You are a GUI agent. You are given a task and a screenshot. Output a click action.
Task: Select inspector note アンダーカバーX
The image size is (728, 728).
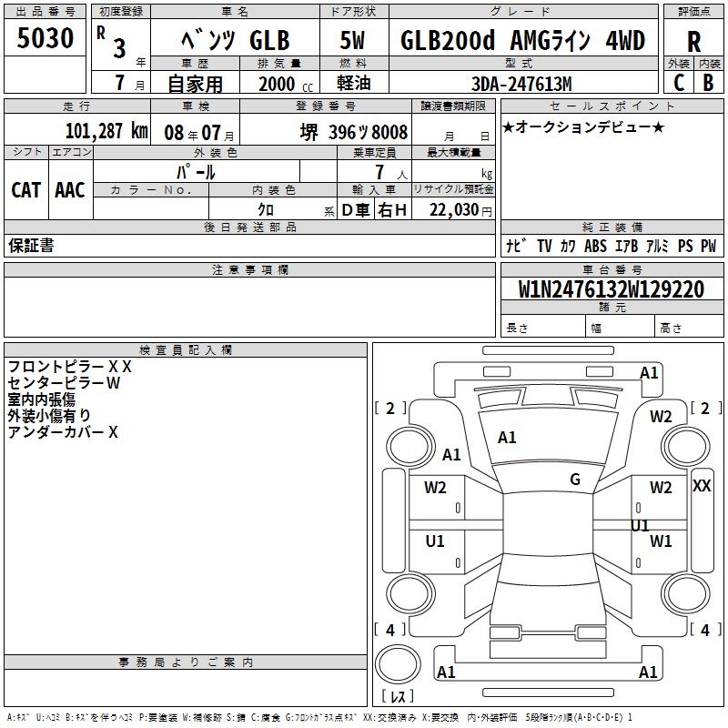63,432
